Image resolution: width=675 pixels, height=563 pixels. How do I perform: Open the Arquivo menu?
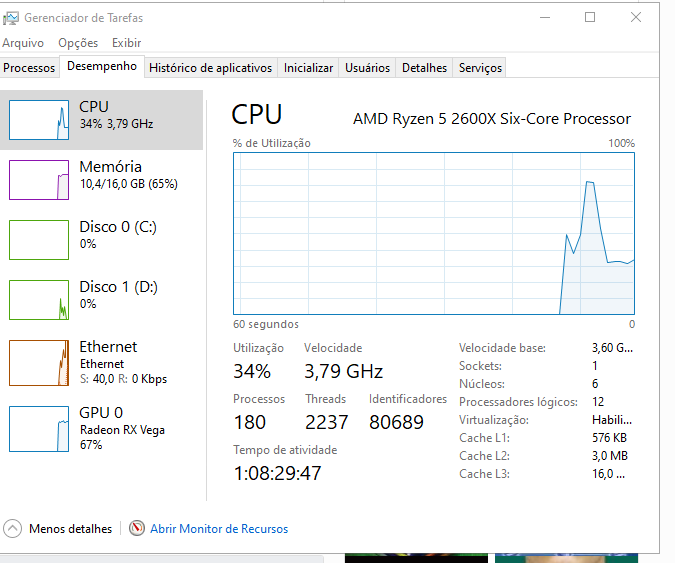(23, 43)
